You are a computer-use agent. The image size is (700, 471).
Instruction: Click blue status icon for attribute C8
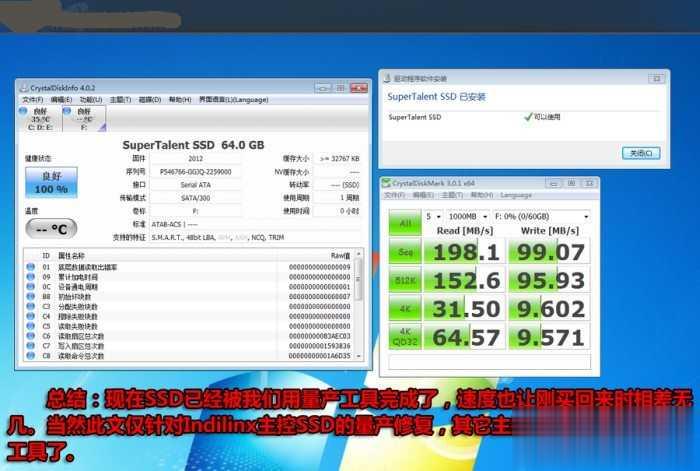30,355
